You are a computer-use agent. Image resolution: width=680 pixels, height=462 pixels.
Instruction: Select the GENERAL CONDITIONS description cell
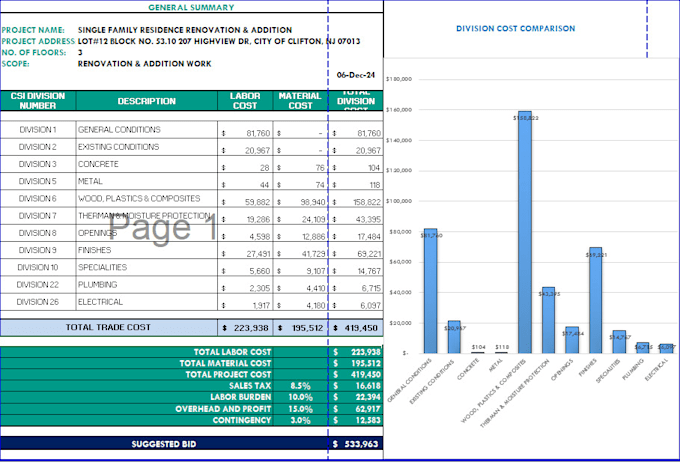147,130
